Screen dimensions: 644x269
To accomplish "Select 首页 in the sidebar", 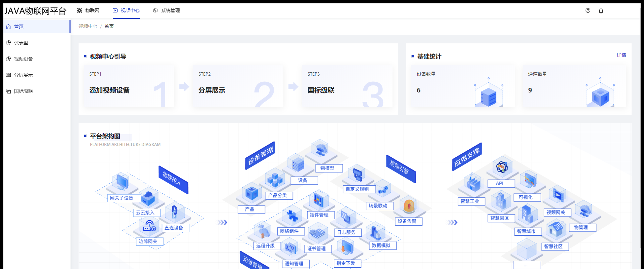I will 37,27.
